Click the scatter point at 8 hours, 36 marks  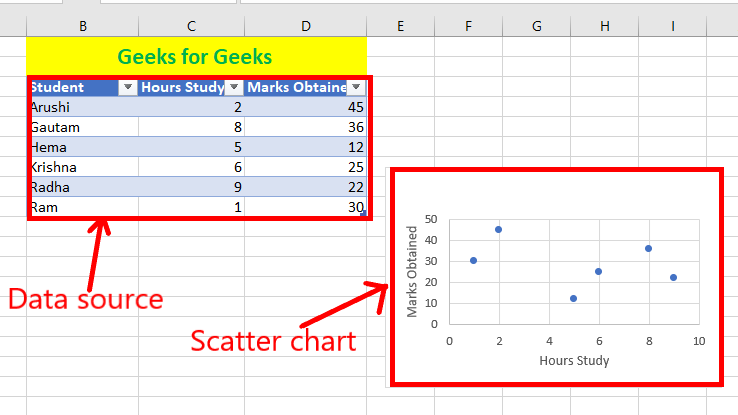click(x=648, y=248)
